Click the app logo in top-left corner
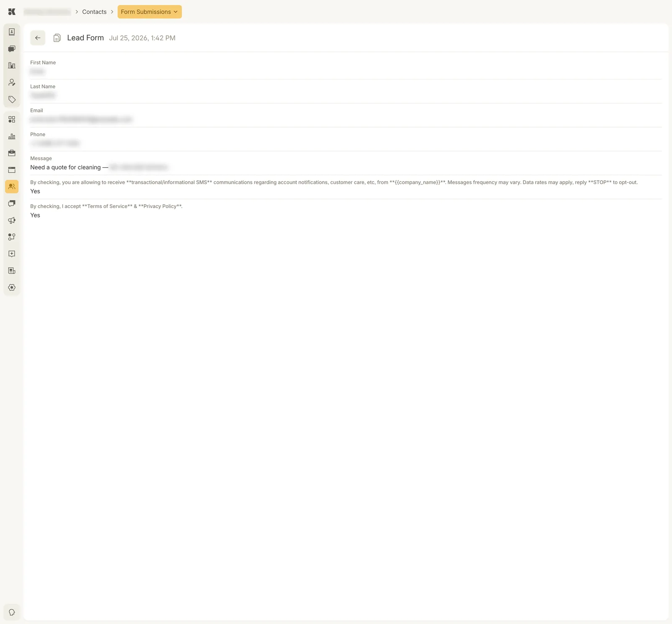Viewport: 672px width, 624px height. click(x=12, y=12)
